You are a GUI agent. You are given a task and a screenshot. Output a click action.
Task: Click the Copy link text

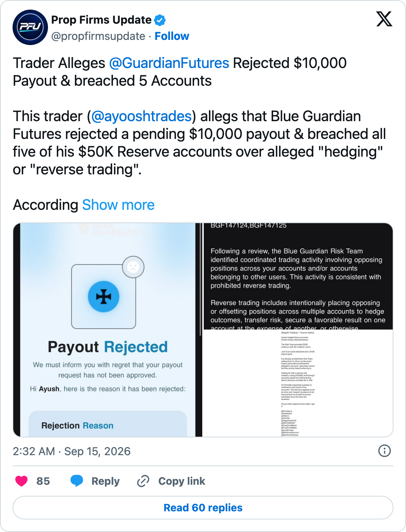coord(182,481)
